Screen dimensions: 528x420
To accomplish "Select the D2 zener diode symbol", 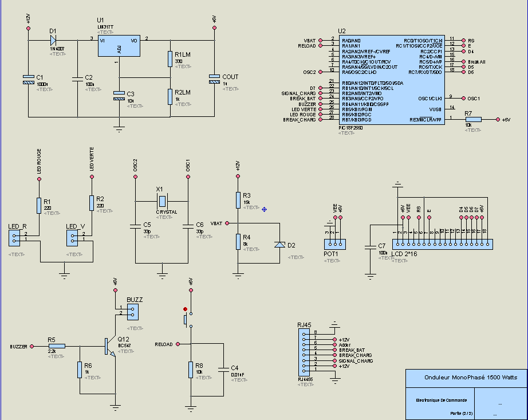I will click(x=279, y=245).
